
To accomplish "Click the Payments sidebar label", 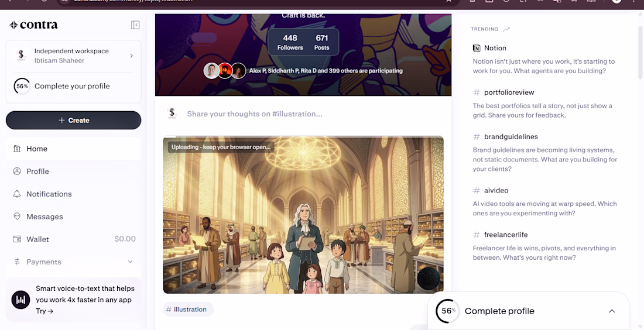I will tap(44, 262).
